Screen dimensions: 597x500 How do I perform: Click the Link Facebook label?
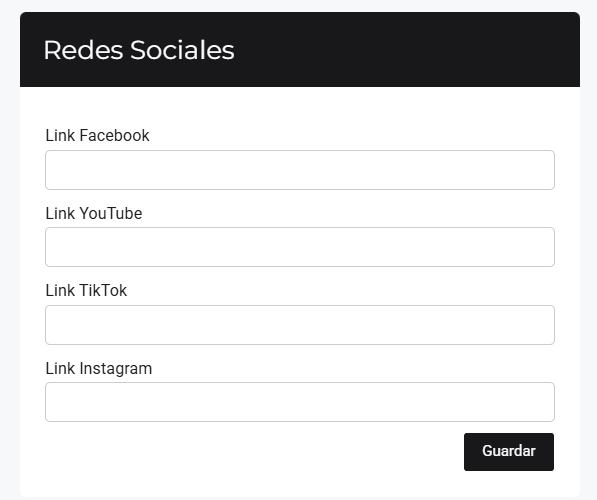point(97,136)
